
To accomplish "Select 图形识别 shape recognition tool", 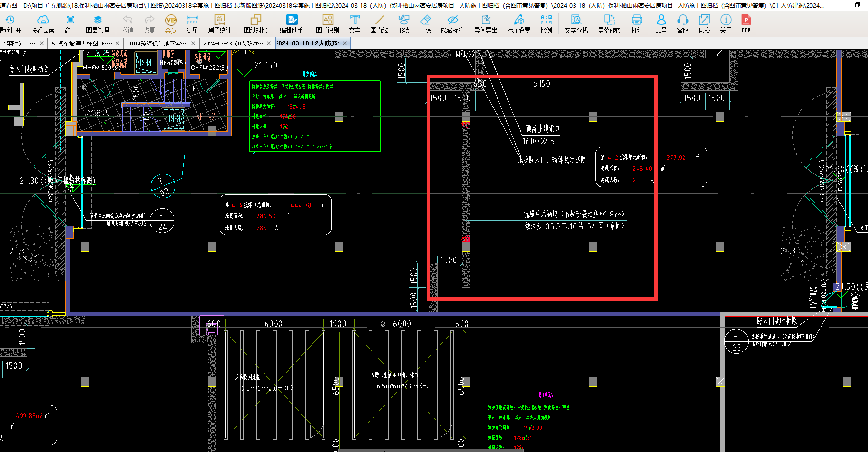I will [327, 24].
